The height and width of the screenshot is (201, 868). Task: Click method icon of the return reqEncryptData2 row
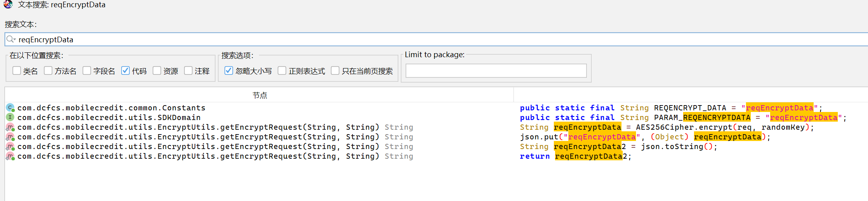click(10, 156)
